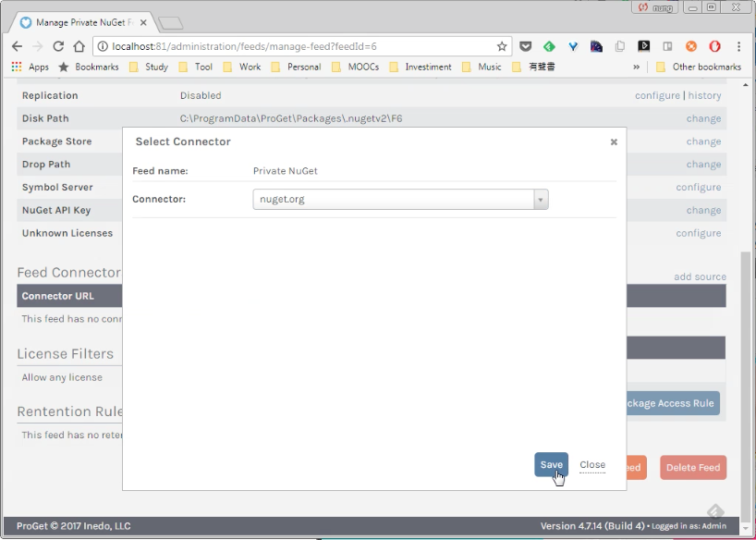Screen dimensions: 756x540
Task: Click the Disk Path value text
Action: pos(291,118)
